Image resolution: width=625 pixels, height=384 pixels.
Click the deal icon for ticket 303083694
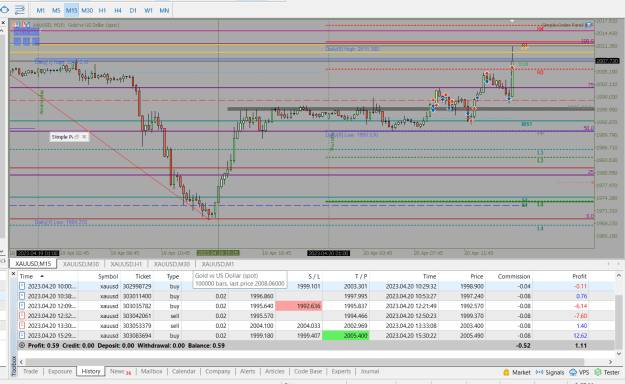(x=22, y=335)
